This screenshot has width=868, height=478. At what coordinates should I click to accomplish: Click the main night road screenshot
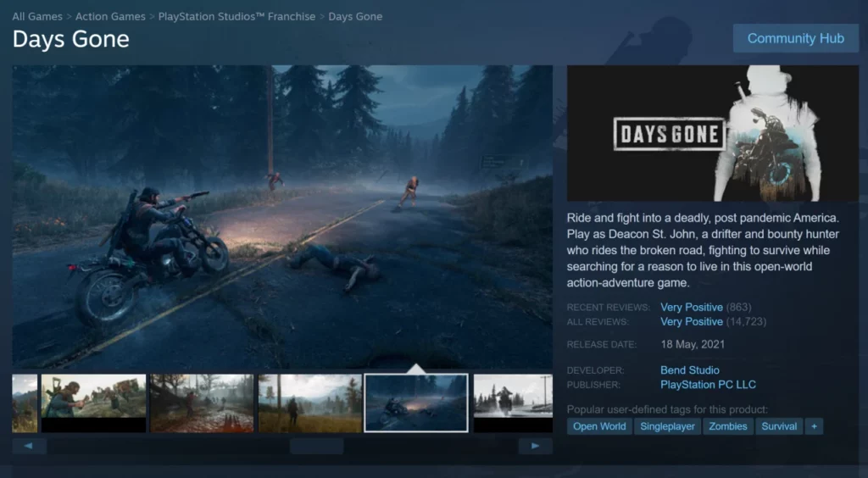coord(282,217)
